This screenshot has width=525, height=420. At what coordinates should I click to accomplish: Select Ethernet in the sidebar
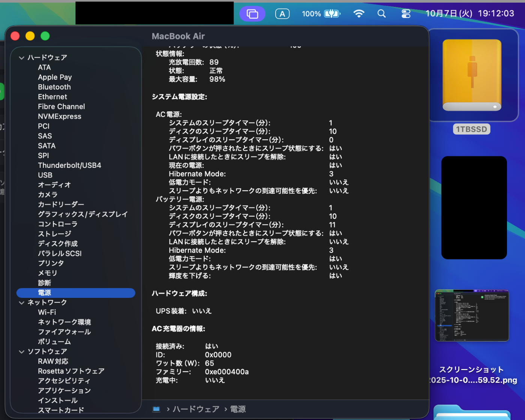coord(52,97)
